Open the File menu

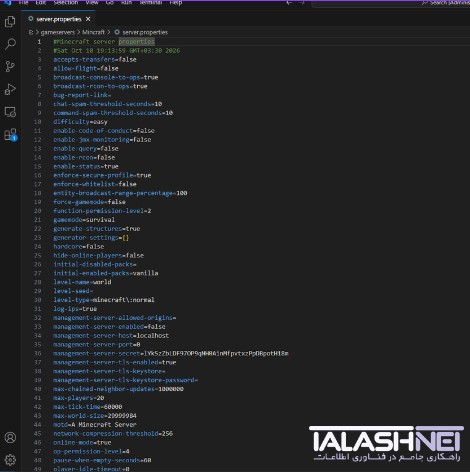point(23,2)
